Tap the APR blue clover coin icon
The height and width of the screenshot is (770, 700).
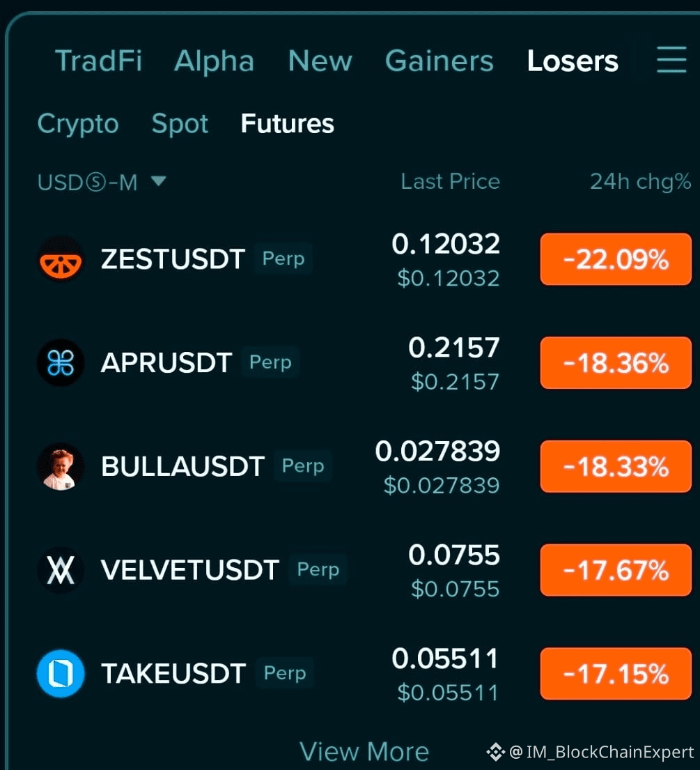pos(61,362)
